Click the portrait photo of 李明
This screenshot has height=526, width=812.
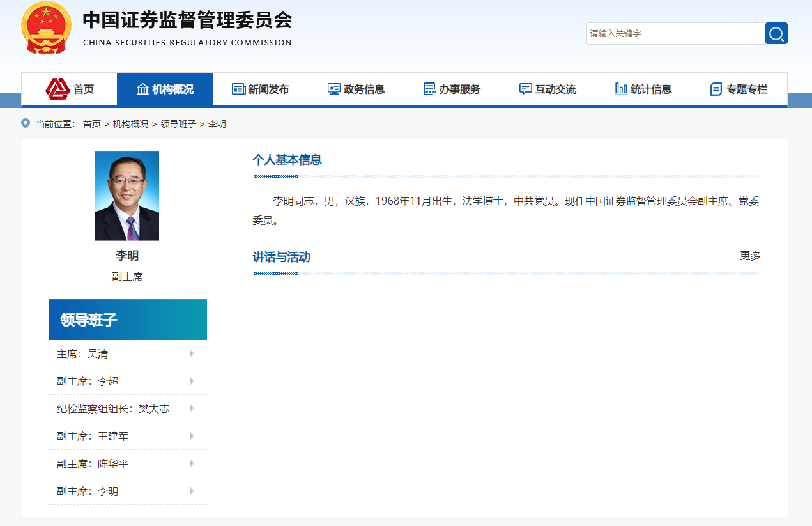[x=127, y=196]
